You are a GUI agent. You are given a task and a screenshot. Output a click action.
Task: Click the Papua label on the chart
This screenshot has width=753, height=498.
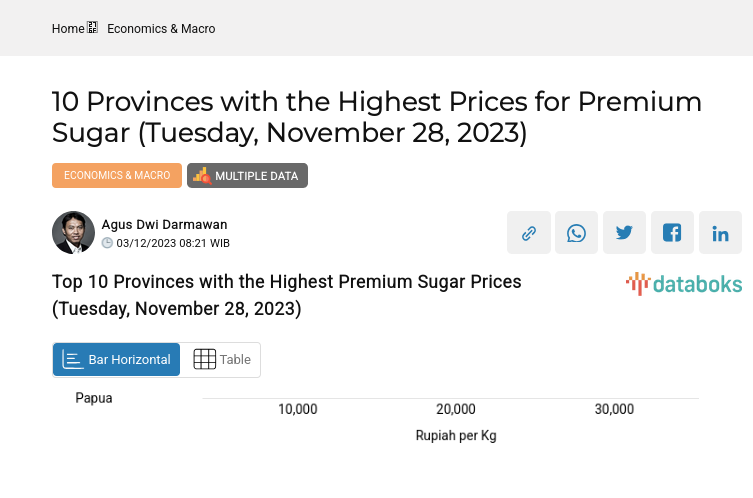click(x=94, y=398)
